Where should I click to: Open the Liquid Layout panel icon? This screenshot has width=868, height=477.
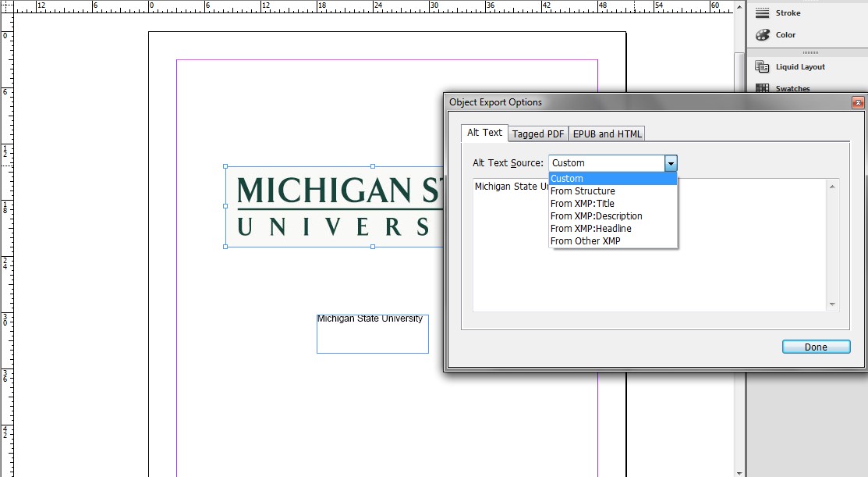[762, 67]
